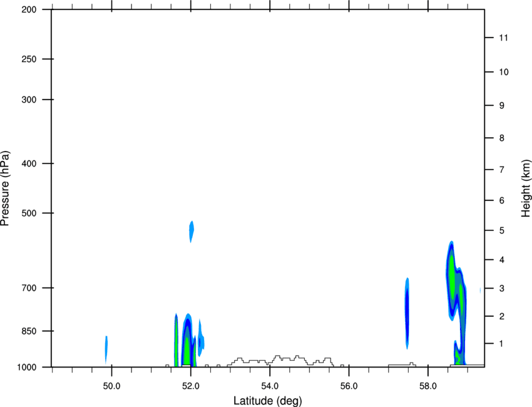Click the tall contour plume near latitude 58.7
The image size is (532, 407).
[x=456, y=304]
